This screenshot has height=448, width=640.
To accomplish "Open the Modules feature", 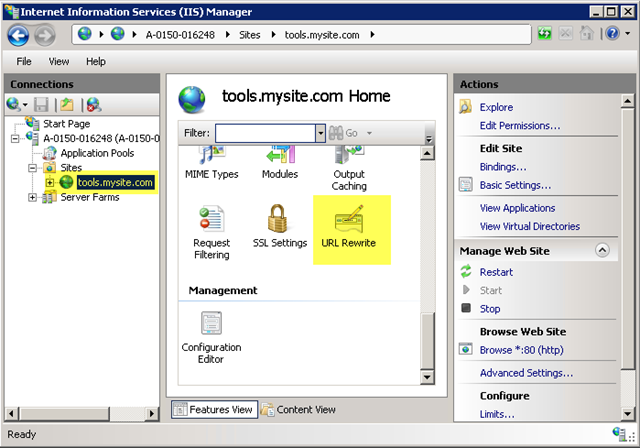I will [x=280, y=163].
